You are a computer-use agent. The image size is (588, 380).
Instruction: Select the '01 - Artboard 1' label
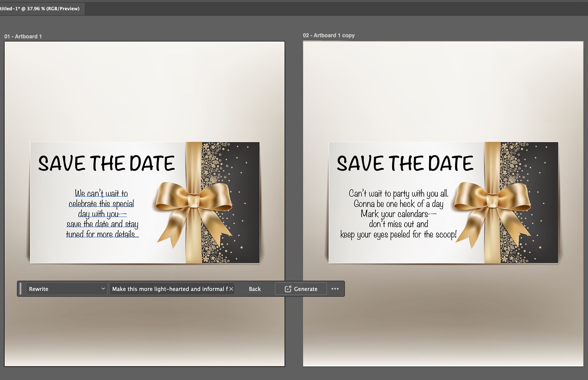point(23,36)
